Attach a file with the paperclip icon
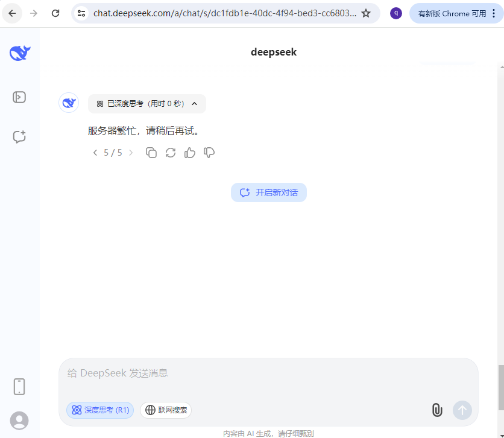Screen dimensions: 504x438 click(437, 410)
